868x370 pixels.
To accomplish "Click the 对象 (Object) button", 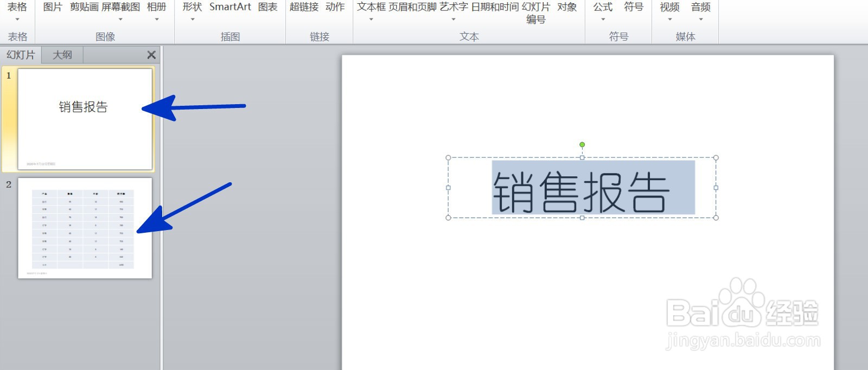I will click(567, 7).
